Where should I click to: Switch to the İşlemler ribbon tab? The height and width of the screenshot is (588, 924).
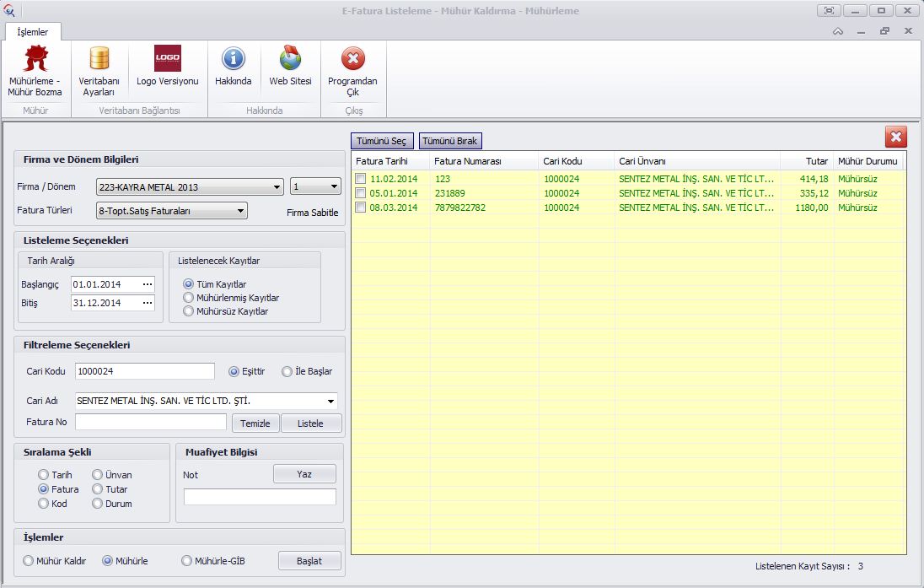(33, 32)
